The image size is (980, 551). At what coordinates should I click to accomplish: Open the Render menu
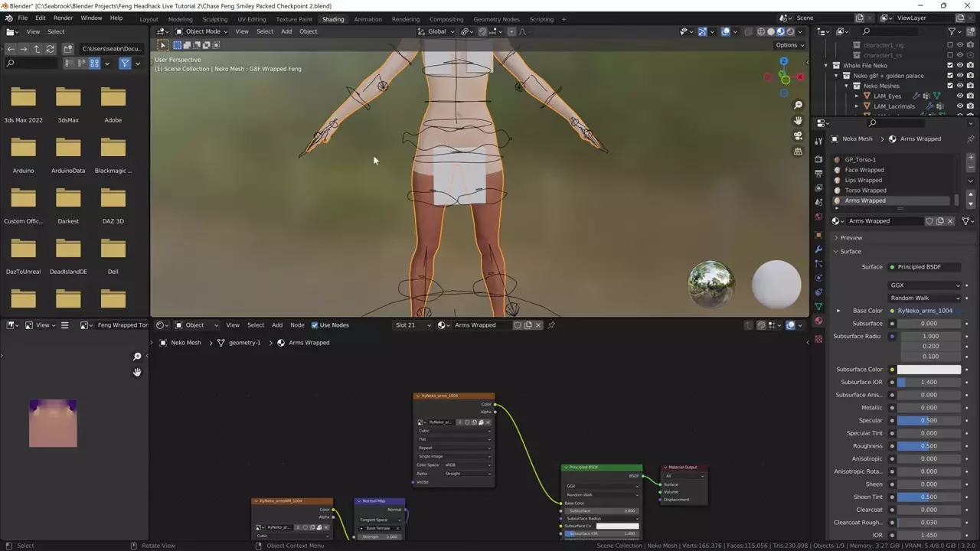pos(64,18)
